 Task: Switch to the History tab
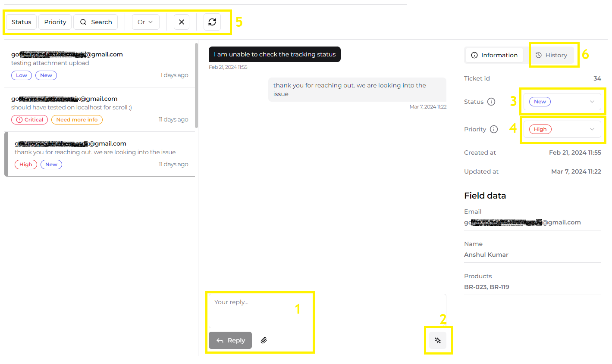[552, 55]
